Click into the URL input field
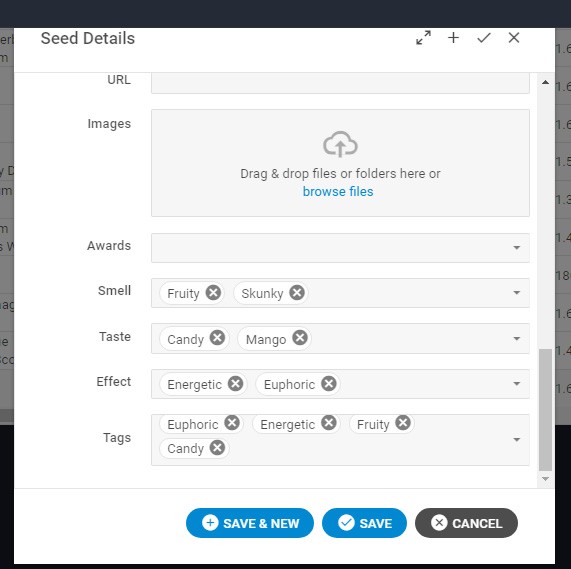 (340, 83)
